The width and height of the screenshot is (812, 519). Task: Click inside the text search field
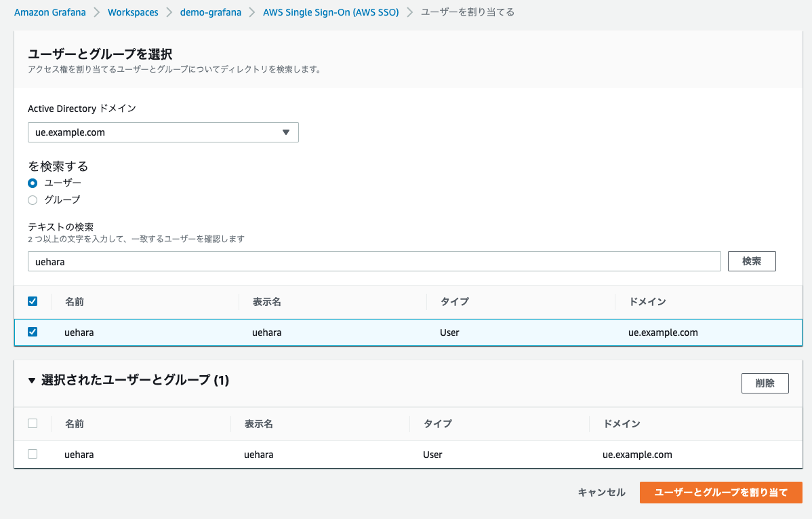click(373, 261)
